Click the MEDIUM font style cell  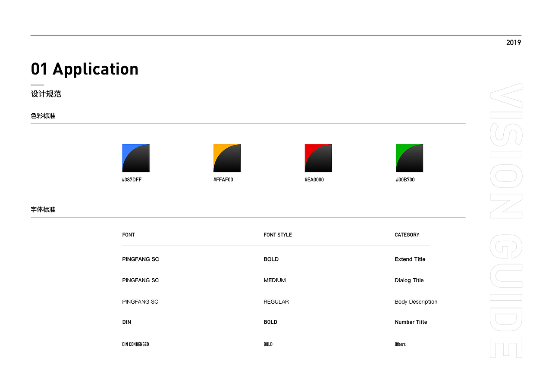(275, 280)
